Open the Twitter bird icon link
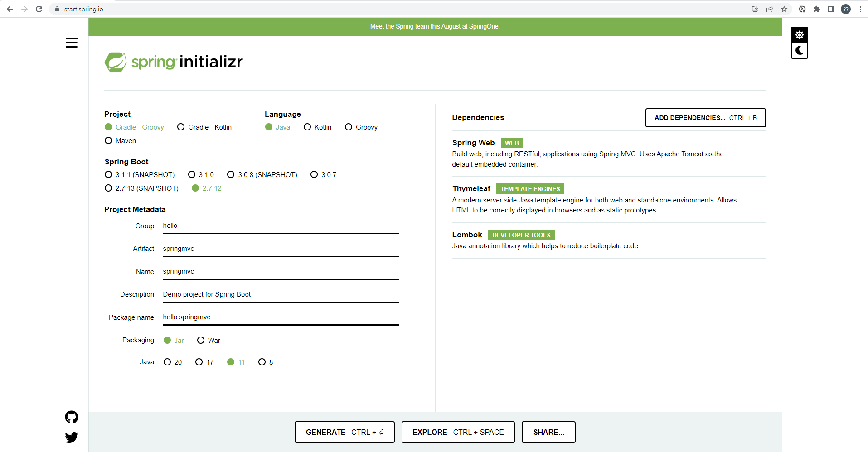868x452 pixels. [72, 437]
